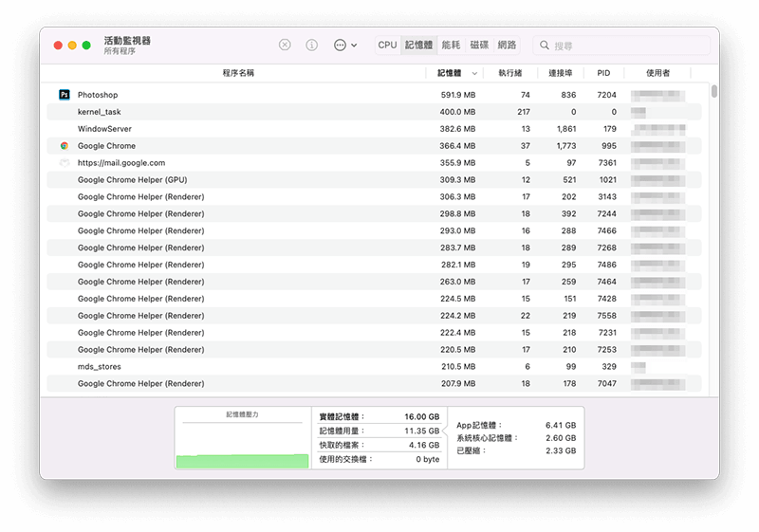Switch to the 能耗 tab

tap(451, 45)
